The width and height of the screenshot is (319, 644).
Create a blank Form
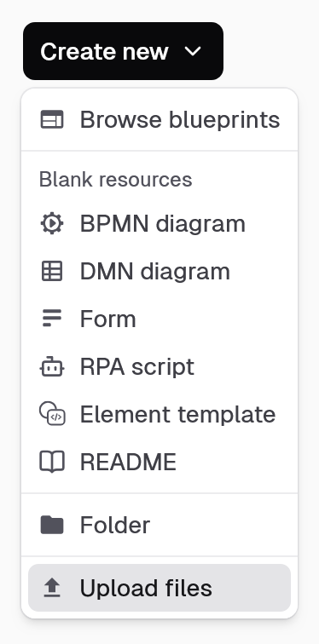coord(159,319)
